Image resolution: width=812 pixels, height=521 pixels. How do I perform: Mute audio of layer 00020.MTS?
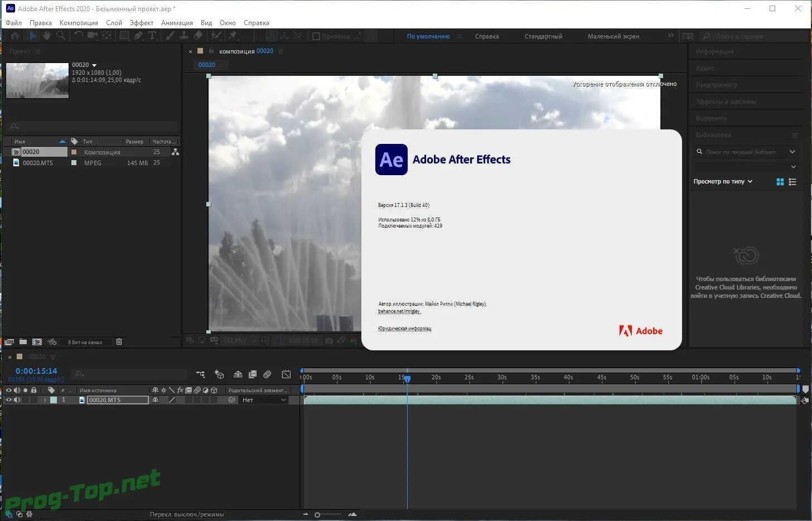click(17, 400)
